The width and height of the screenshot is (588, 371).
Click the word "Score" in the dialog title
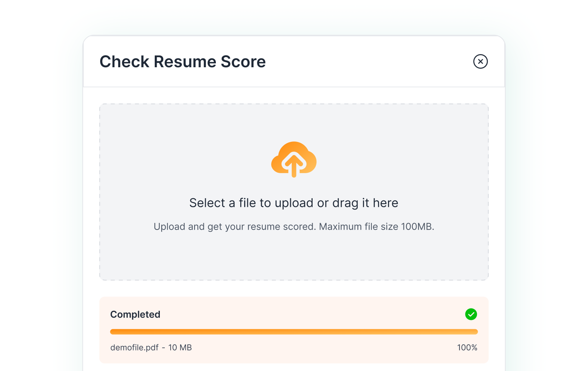pos(243,62)
